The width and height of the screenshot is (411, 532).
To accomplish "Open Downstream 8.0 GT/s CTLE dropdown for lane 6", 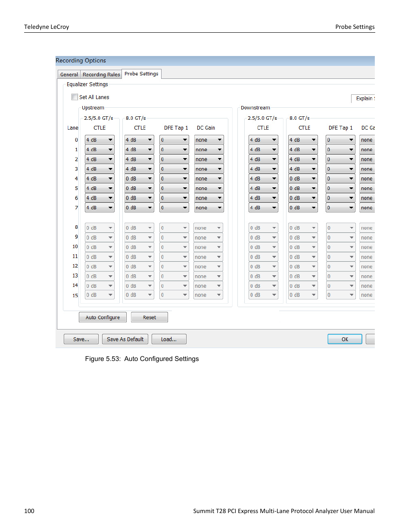I will coord(303,198).
